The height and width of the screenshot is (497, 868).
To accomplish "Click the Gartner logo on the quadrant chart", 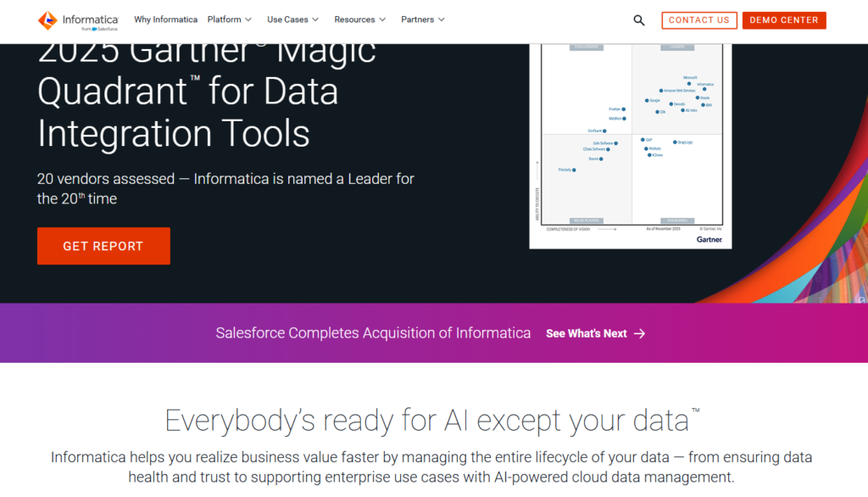I will 709,239.
